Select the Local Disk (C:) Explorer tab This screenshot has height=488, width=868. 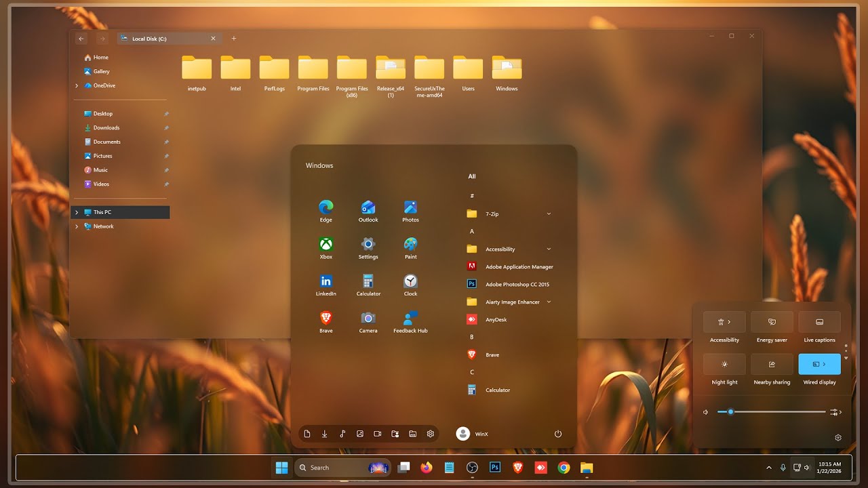click(x=168, y=39)
